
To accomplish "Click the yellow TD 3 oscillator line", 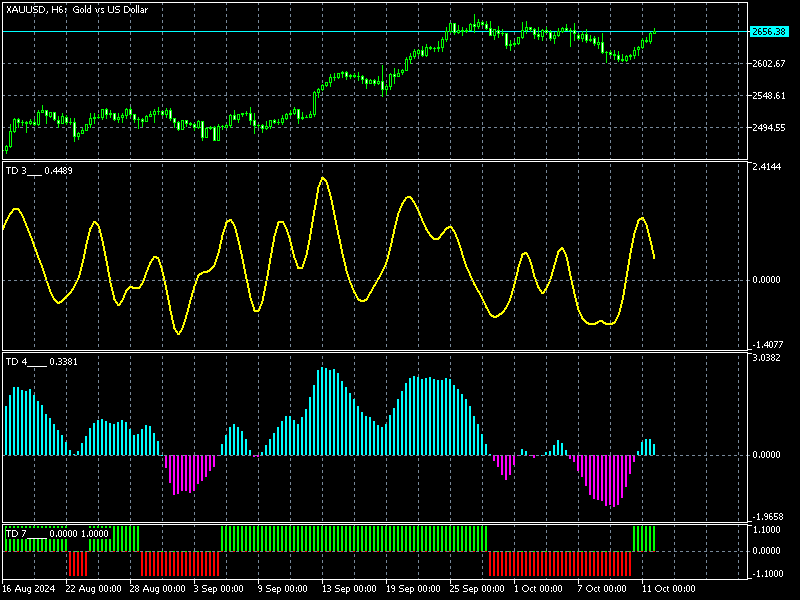I will [323, 179].
